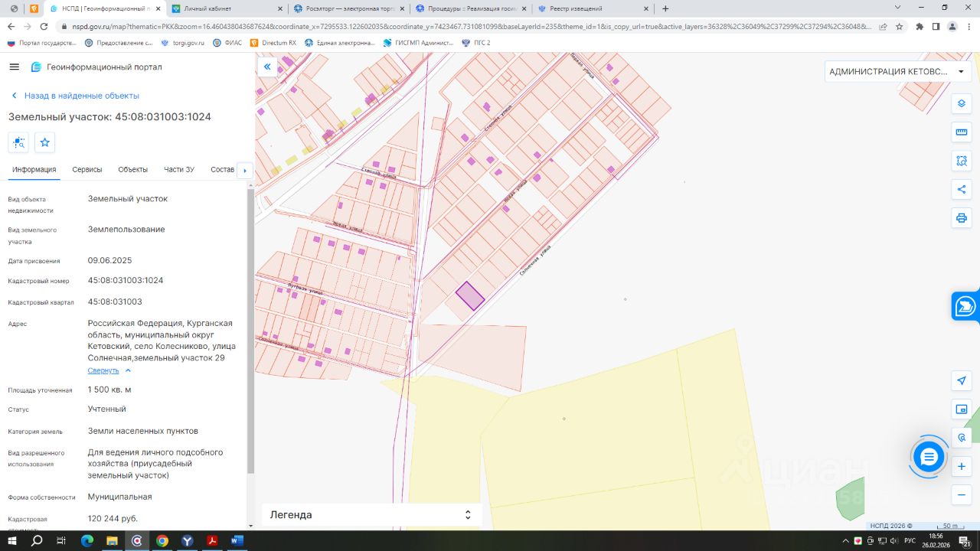This screenshot has height=551, width=980.
Task: Open the Администрация Кетовс... dropdown
Action: [897, 71]
